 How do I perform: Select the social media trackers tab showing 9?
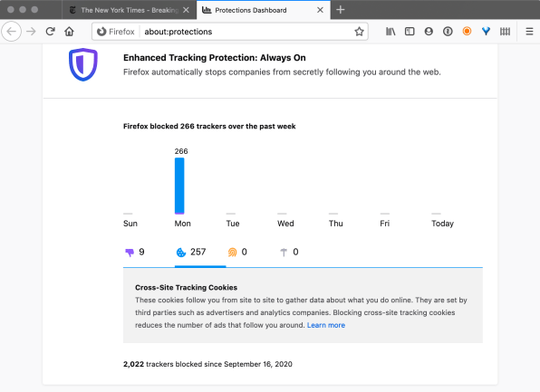pos(135,253)
